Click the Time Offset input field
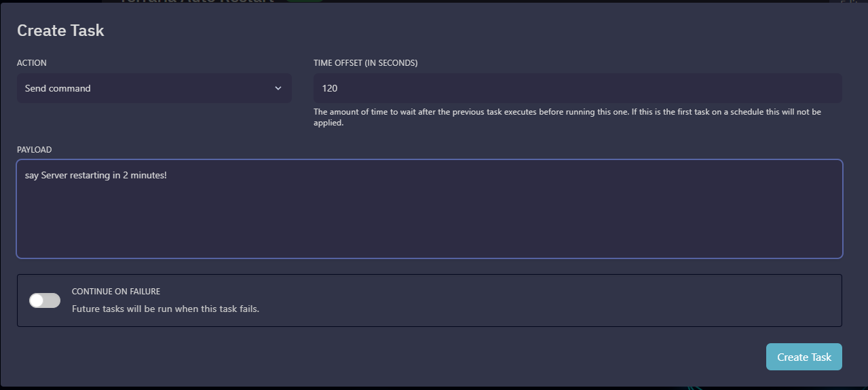Image resolution: width=868 pixels, height=390 pixels. 577,88
